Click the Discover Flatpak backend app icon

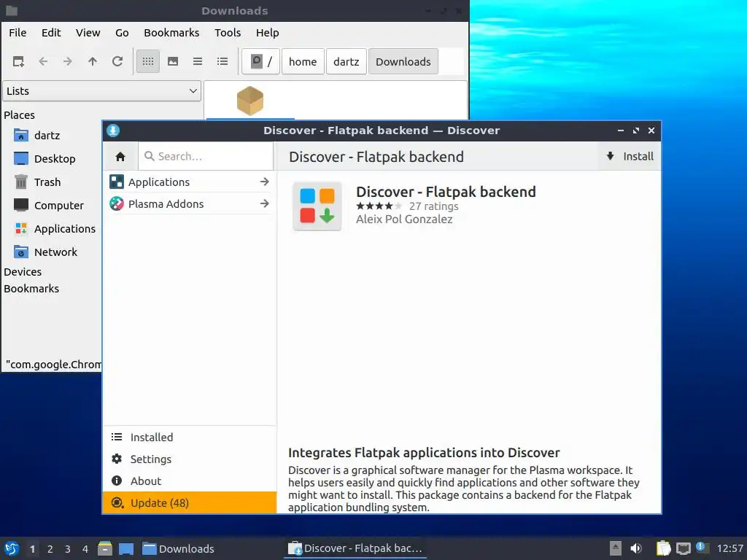(x=317, y=206)
